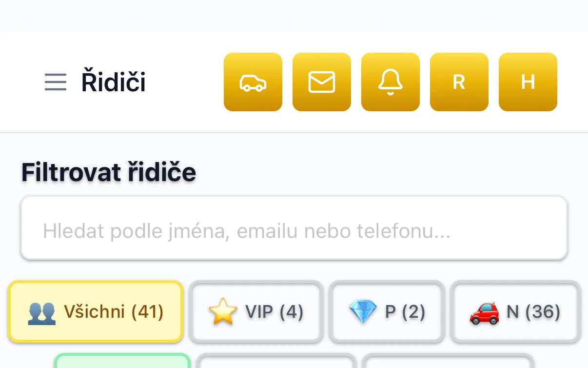Click the middle partially visible bottom chip
Screen dimensions: 588x368
276,361
